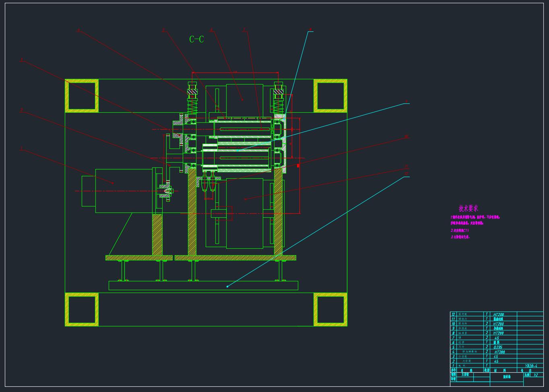This screenshot has width=549, height=392.
Task: Click the Y820-4 remark cell in parts list
Action: point(530,366)
